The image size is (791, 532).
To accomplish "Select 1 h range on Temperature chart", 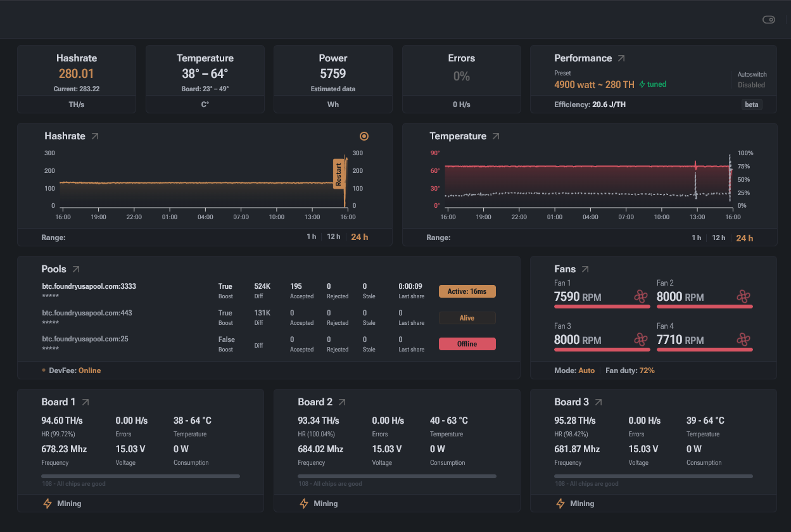I will coord(697,237).
